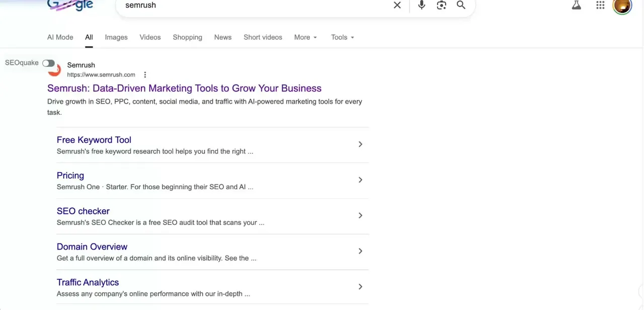Switch to the AI Mode tab
This screenshot has height=310, width=644.
[x=60, y=37]
